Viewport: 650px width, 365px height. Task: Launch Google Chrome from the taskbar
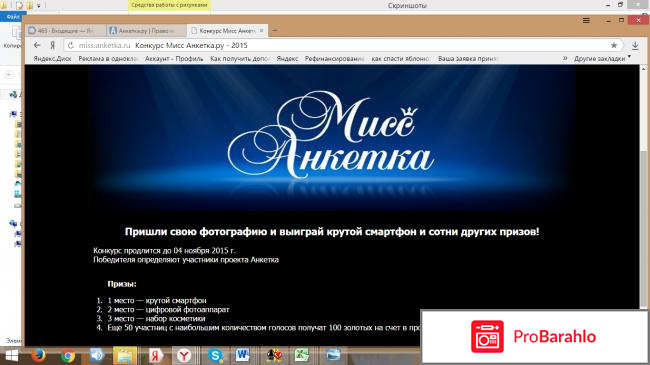click(68, 356)
